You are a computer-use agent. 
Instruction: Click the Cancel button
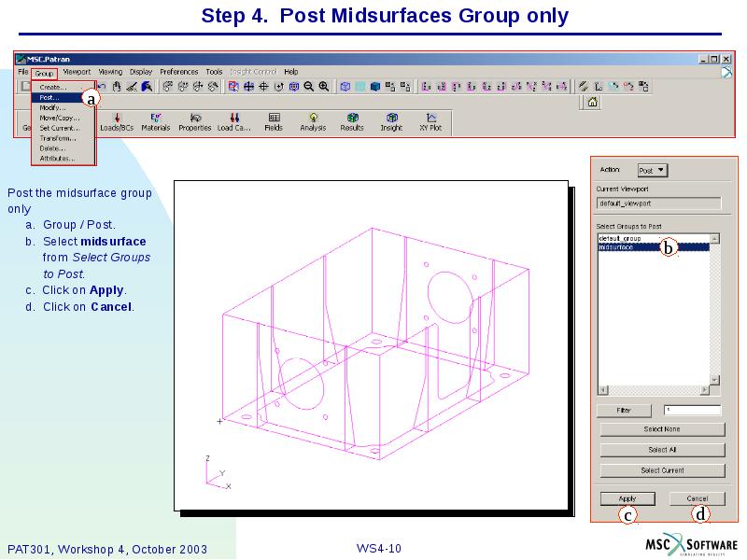click(697, 498)
